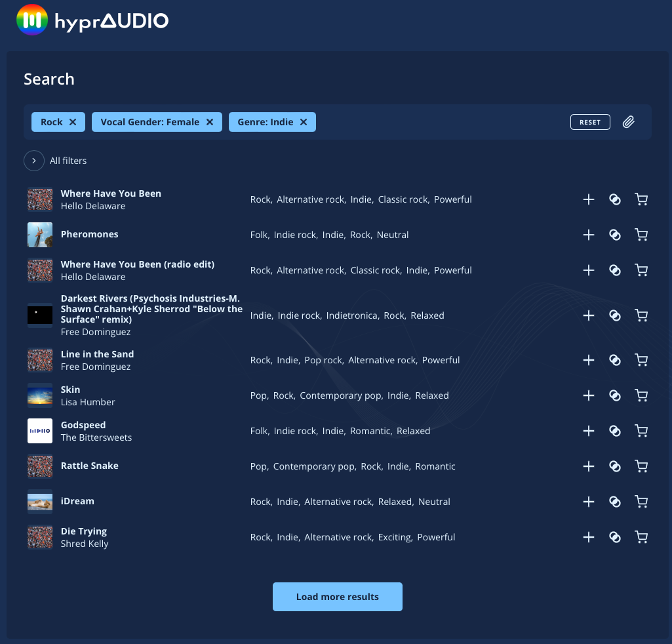Click plus icon for Line in the Sand

[x=589, y=360]
